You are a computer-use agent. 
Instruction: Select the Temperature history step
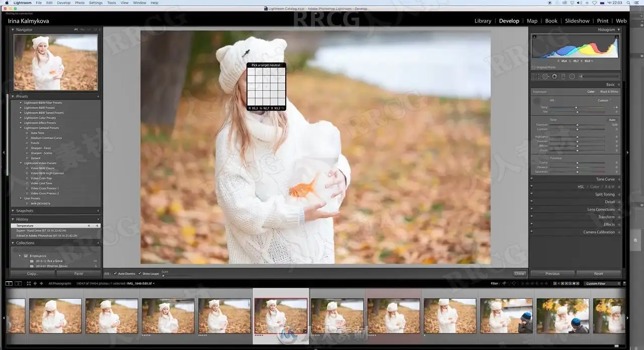coord(55,226)
